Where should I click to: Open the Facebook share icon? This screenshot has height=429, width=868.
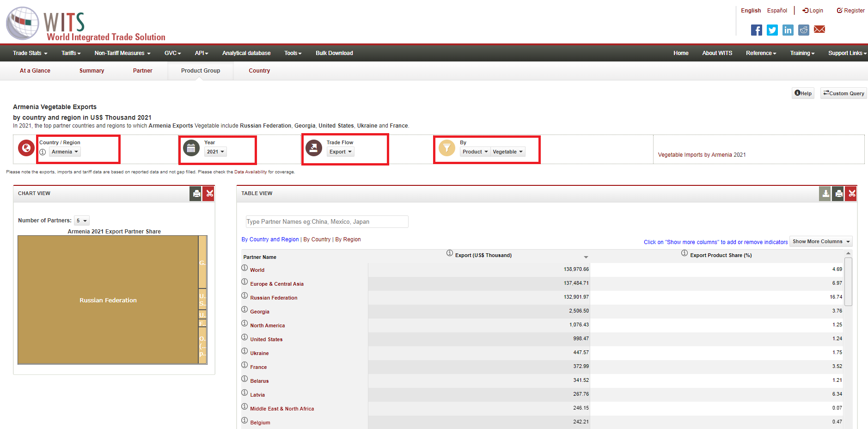coord(756,30)
